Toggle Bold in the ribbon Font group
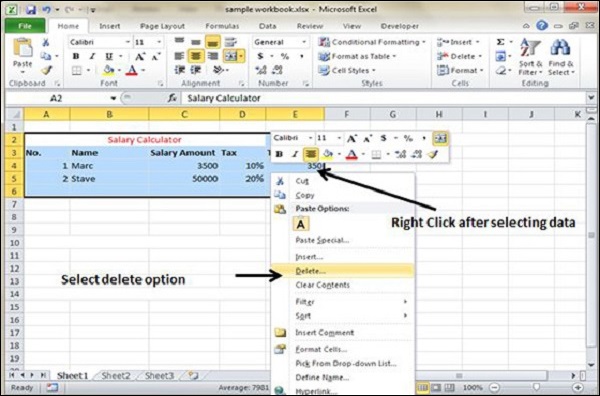This screenshot has width=600, height=396. click(x=76, y=56)
